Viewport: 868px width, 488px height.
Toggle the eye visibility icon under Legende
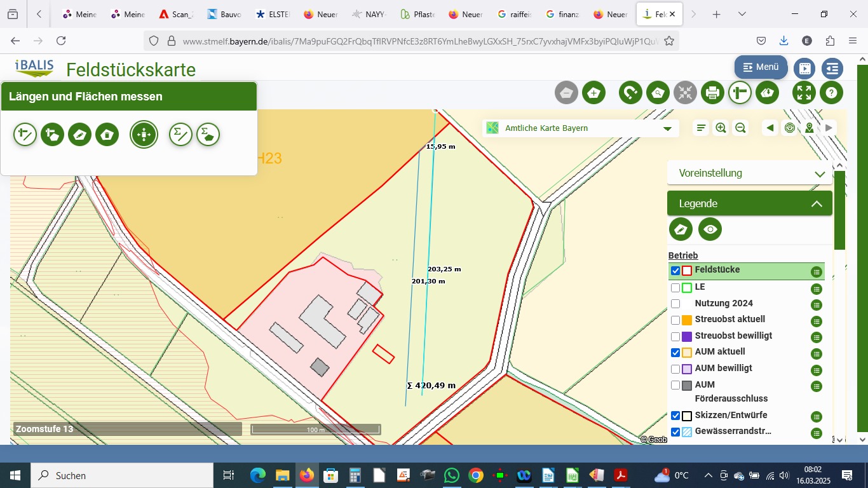[x=710, y=229]
